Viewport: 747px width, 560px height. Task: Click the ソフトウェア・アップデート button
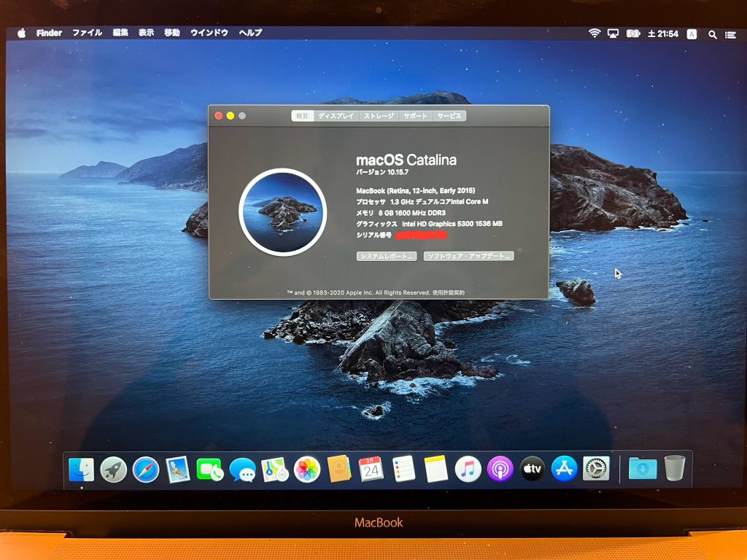pos(469,257)
